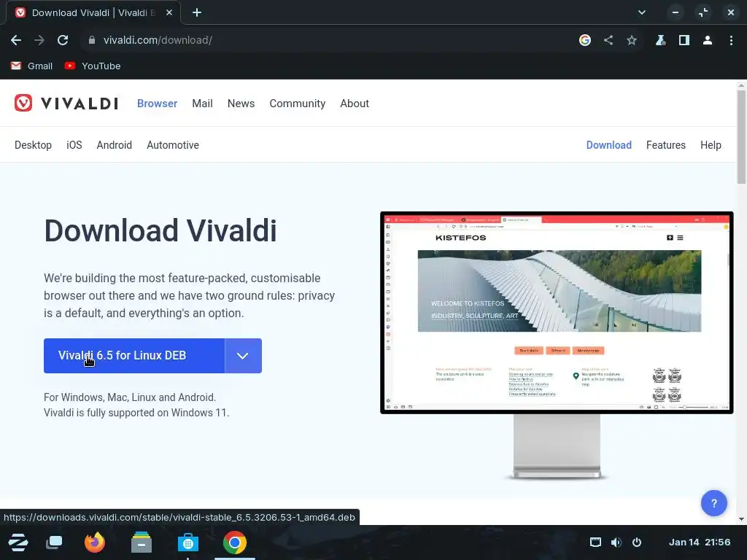747x560 pixels.
Task: Toggle the browser side panel
Action: (684, 41)
